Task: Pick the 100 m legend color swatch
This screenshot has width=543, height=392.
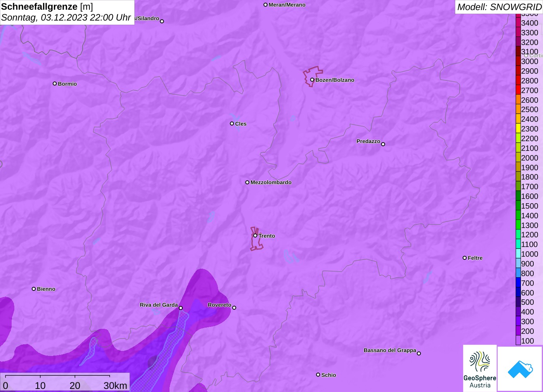Action: (518, 340)
